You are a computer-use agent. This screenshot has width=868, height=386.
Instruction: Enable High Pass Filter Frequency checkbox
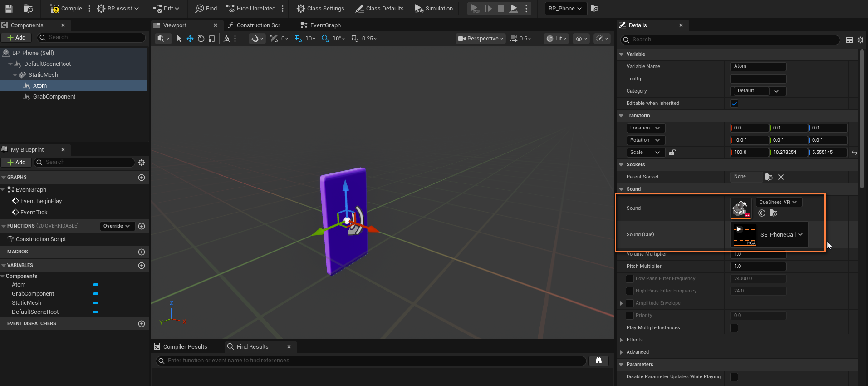[x=630, y=291]
